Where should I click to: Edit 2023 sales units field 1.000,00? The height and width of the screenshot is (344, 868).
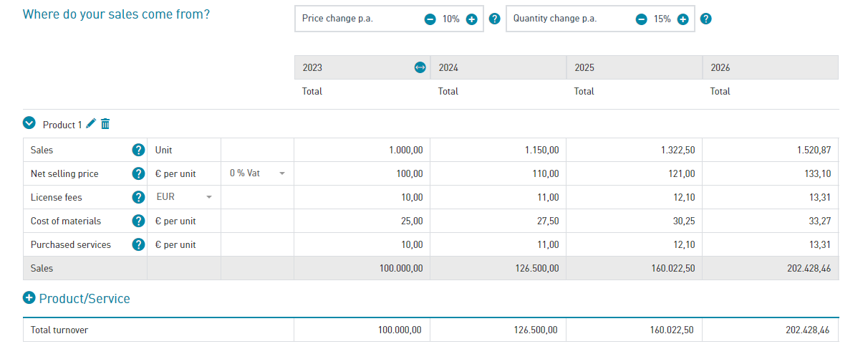click(x=362, y=150)
